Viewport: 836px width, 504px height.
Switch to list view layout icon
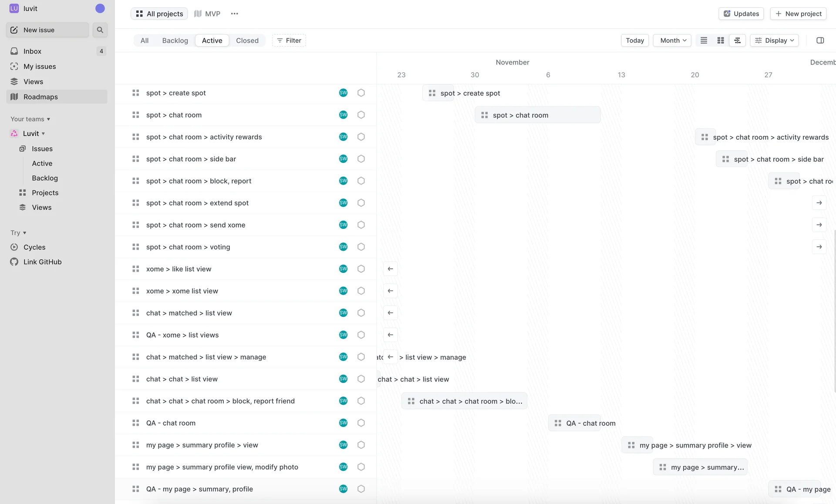pos(704,40)
